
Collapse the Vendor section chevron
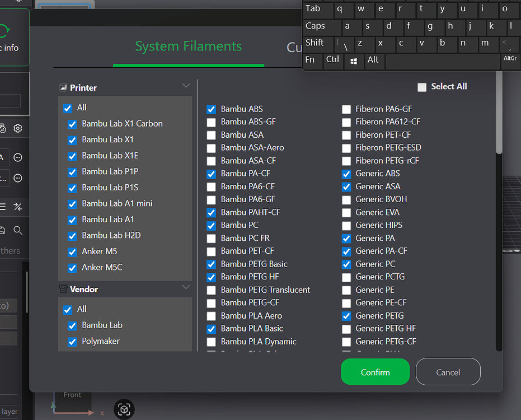click(186, 287)
